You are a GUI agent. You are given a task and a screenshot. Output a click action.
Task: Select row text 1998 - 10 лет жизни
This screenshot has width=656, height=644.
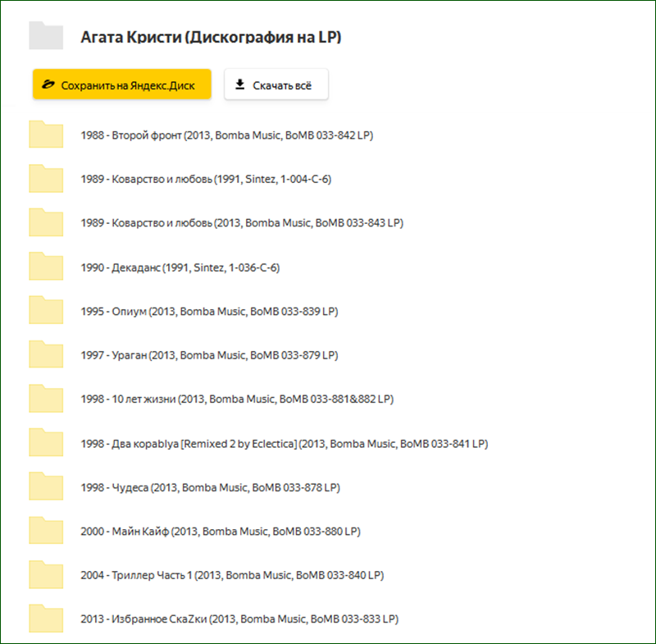click(237, 400)
